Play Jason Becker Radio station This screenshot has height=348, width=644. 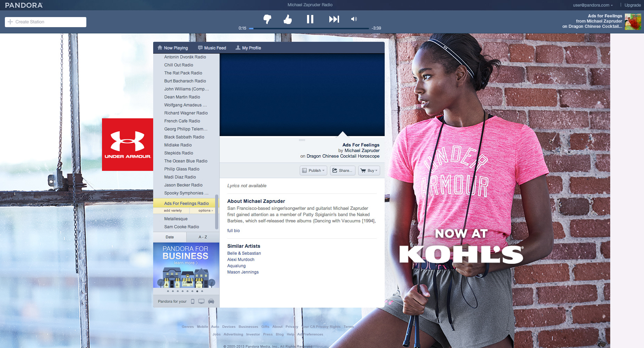pyautogui.click(x=183, y=185)
